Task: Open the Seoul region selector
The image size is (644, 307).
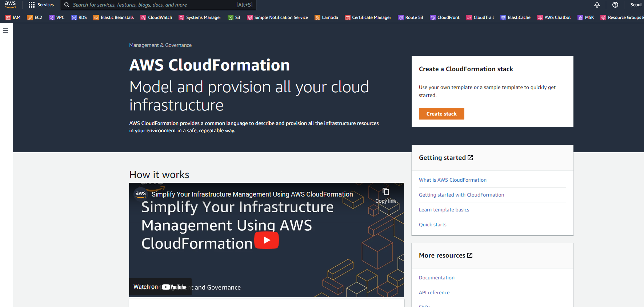Action: (x=636, y=5)
